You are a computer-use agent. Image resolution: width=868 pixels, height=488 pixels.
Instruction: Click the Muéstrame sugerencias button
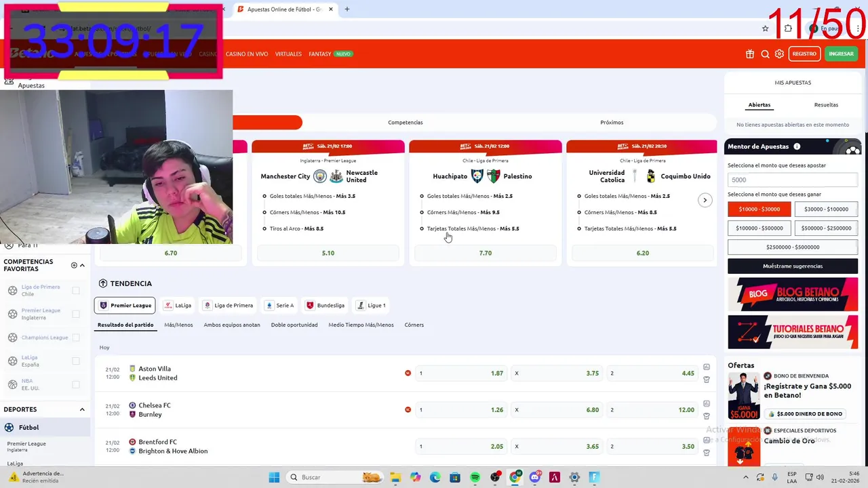pos(793,266)
